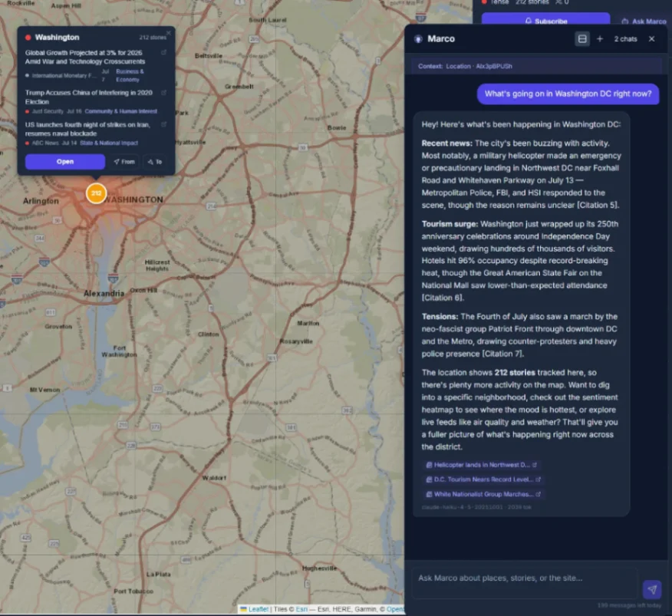Select State & National Impact category tag
The height and width of the screenshot is (616, 672).
click(109, 143)
